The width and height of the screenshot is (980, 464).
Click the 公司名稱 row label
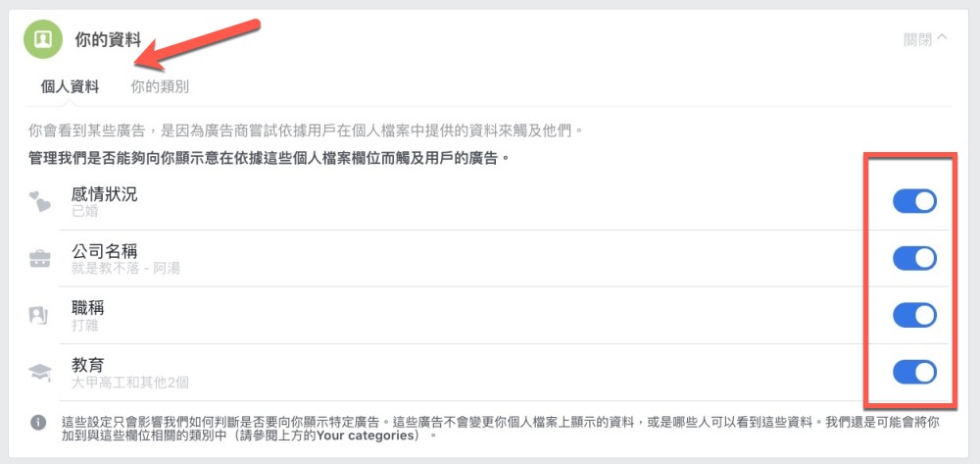point(104,251)
